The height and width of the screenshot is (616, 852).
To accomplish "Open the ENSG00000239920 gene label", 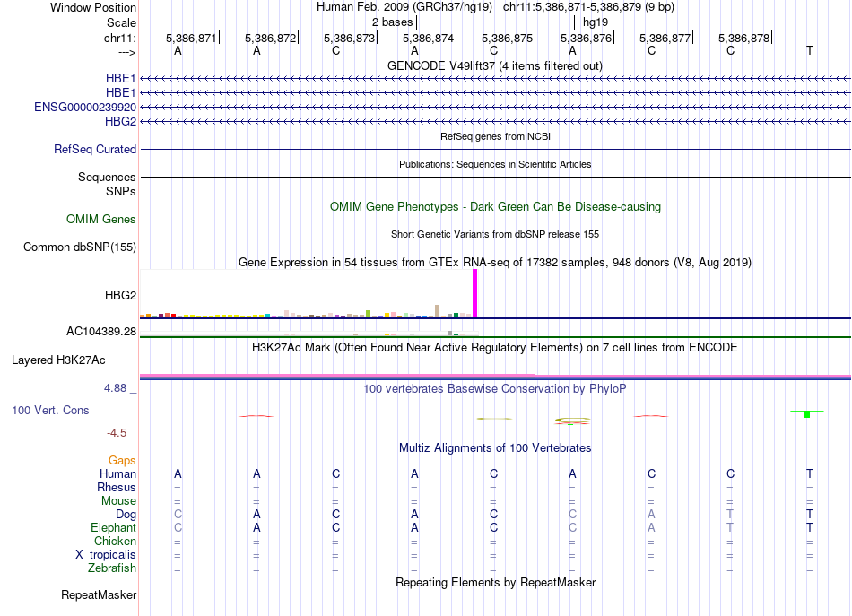I will [85, 107].
